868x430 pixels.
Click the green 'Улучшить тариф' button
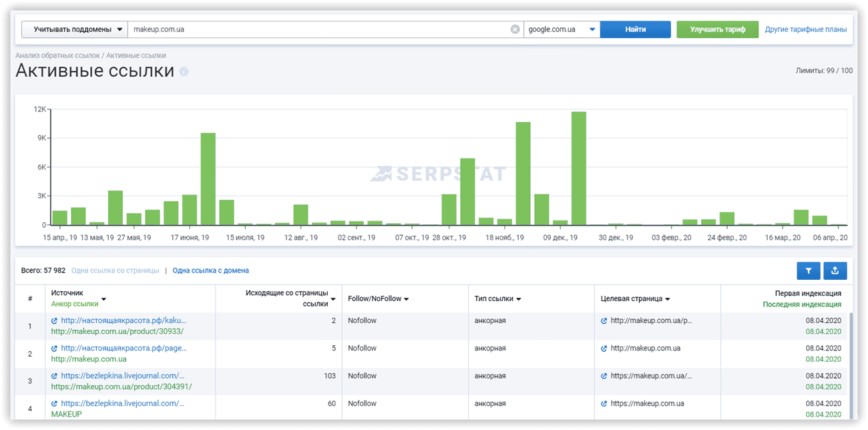point(717,29)
